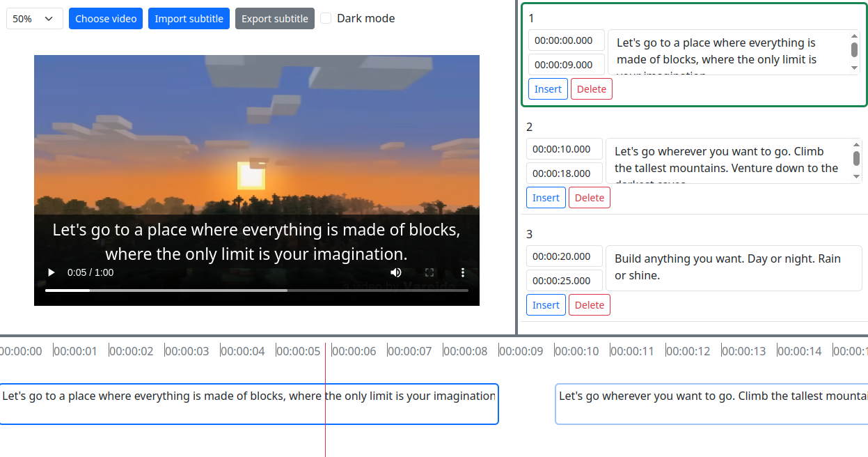
Task: Edit subtitle 1 start time 00:00:00.000
Action: coord(567,40)
